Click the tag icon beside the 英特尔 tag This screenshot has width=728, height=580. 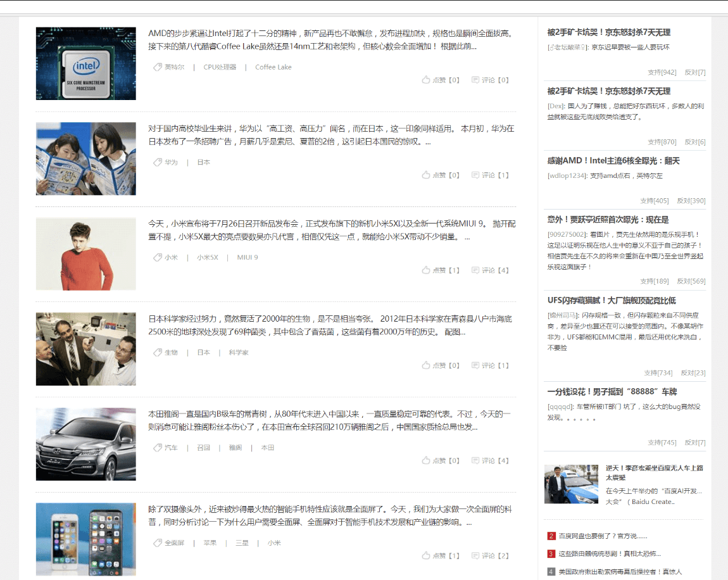click(x=158, y=67)
